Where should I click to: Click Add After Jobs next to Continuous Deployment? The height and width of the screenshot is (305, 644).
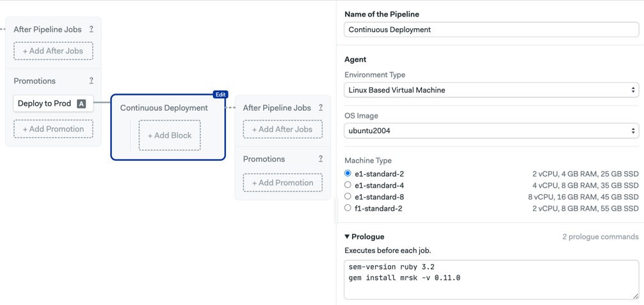(282, 129)
